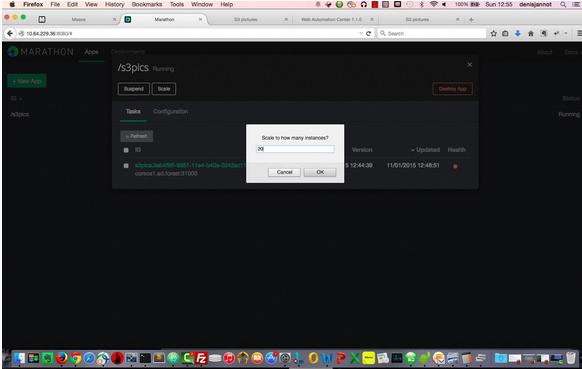Open the Tools menu
The height and width of the screenshot is (369, 582).
(177, 4)
